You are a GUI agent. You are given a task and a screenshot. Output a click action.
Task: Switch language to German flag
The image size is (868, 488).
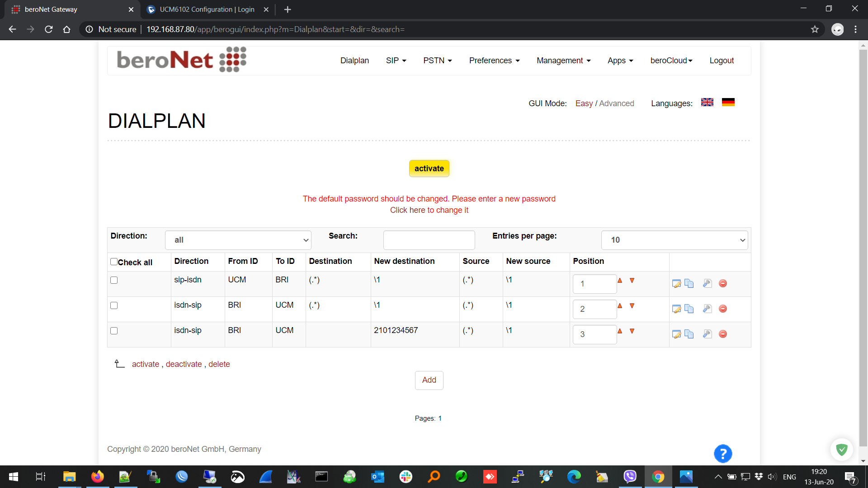[728, 103]
